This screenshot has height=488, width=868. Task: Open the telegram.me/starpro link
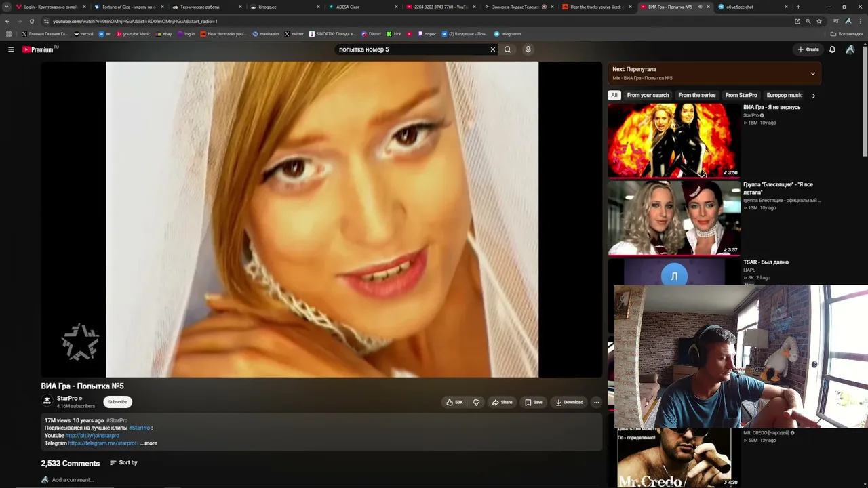[x=103, y=443]
